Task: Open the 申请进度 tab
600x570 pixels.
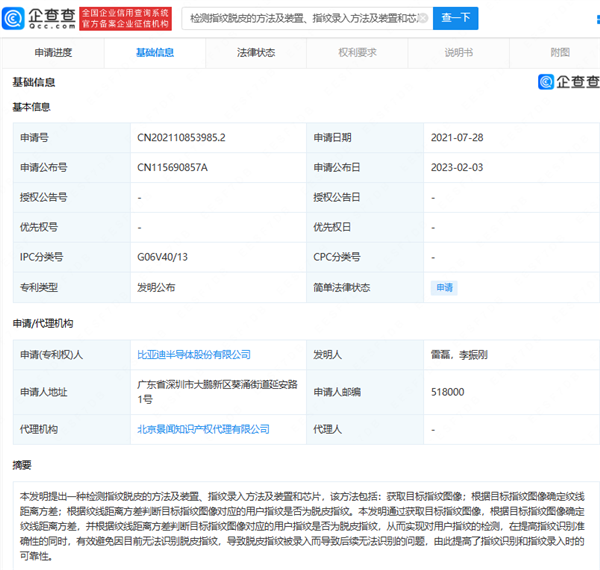Action: click(x=53, y=52)
